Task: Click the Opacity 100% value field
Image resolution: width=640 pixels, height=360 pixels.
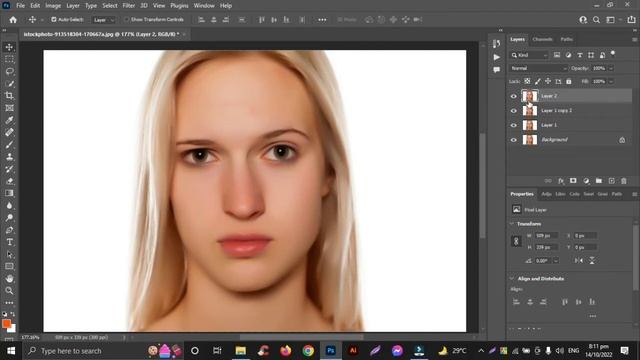Action: click(x=599, y=68)
